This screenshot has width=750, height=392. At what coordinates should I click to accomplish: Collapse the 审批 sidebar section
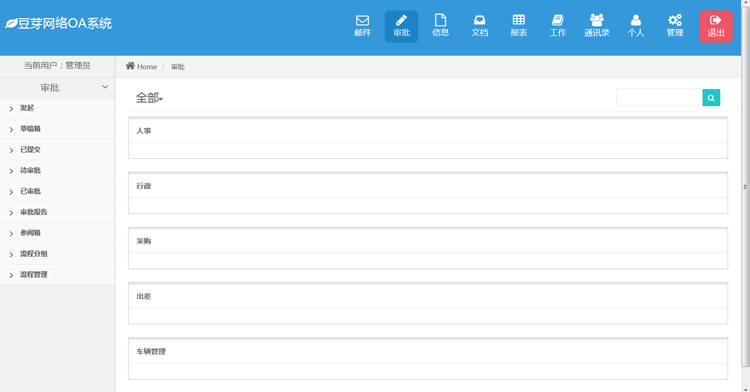pyautogui.click(x=57, y=87)
